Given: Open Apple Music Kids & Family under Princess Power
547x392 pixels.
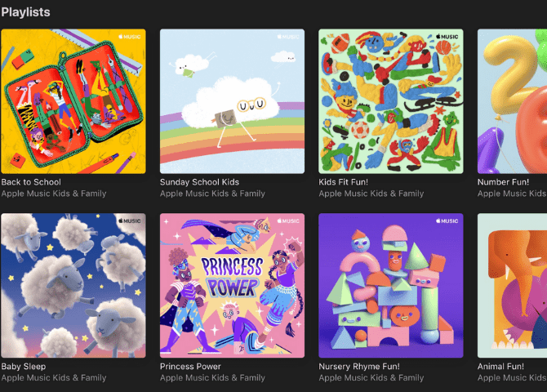Looking at the screenshot, I should pyautogui.click(x=212, y=378).
